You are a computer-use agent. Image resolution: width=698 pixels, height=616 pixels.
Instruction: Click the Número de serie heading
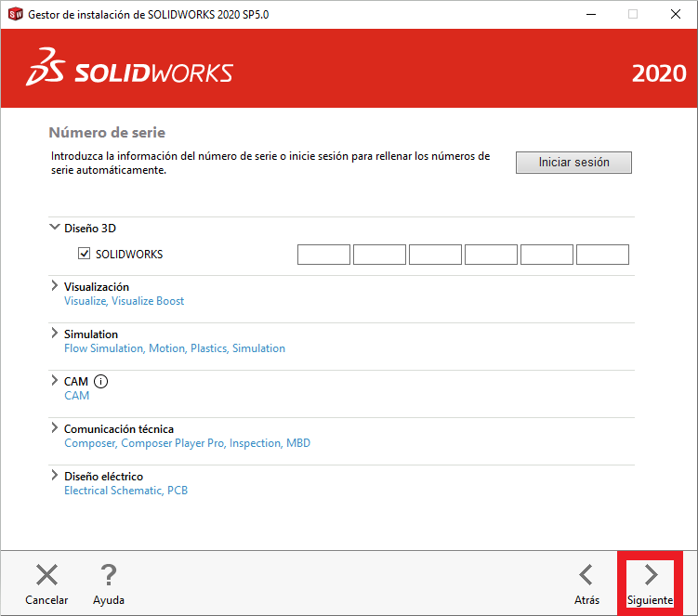tap(107, 133)
